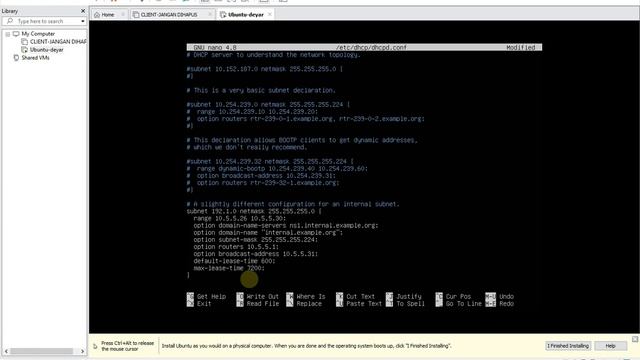Image resolution: width=640 pixels, height=360 pixels.
Task: Close the Library panel
Action: click(x=83, y=11)
